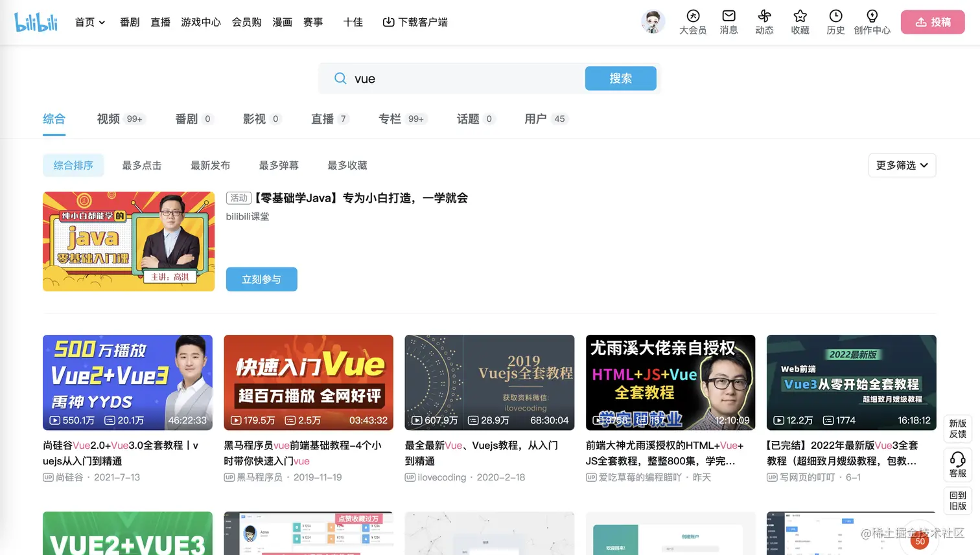The image size is (980, 555).
Task: Select the 综合 tab
Action: tap(54, 119)
